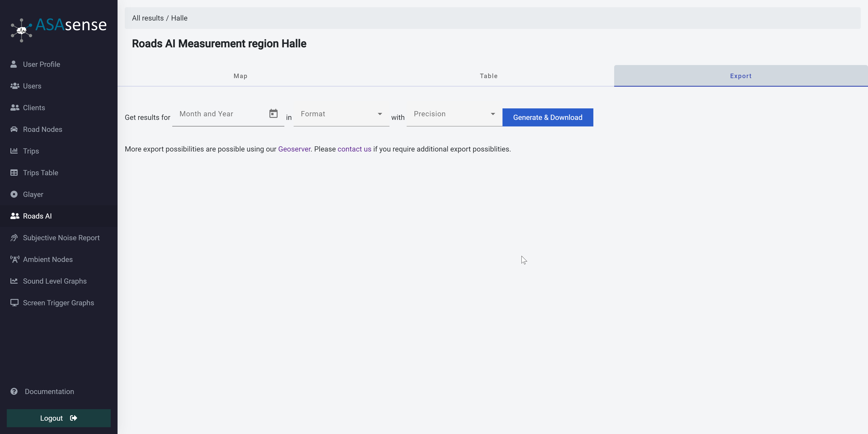
Task: Click the Screen Trigger Graphs monitor icon
Action: pyautogui.click(x=14, y=303)
